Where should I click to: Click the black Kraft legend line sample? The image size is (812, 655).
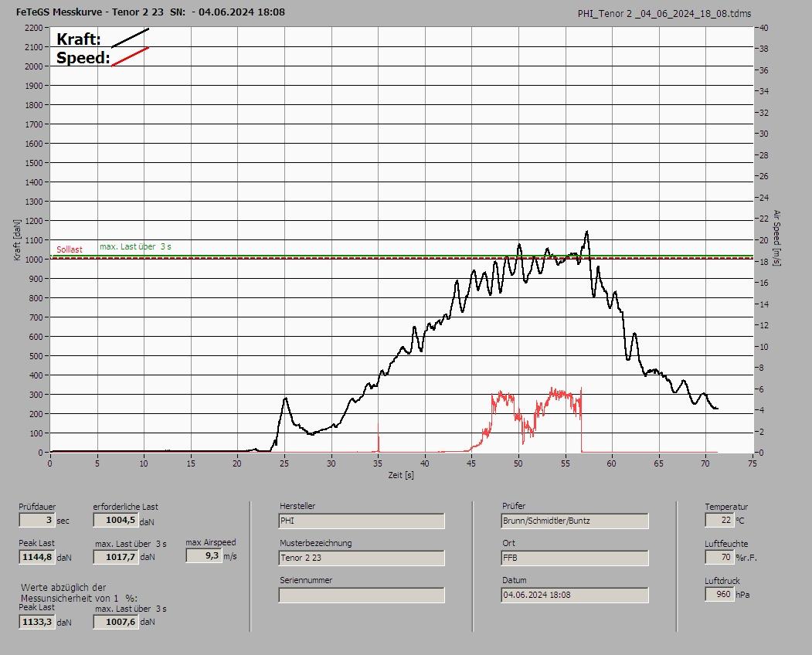(131, 38)
